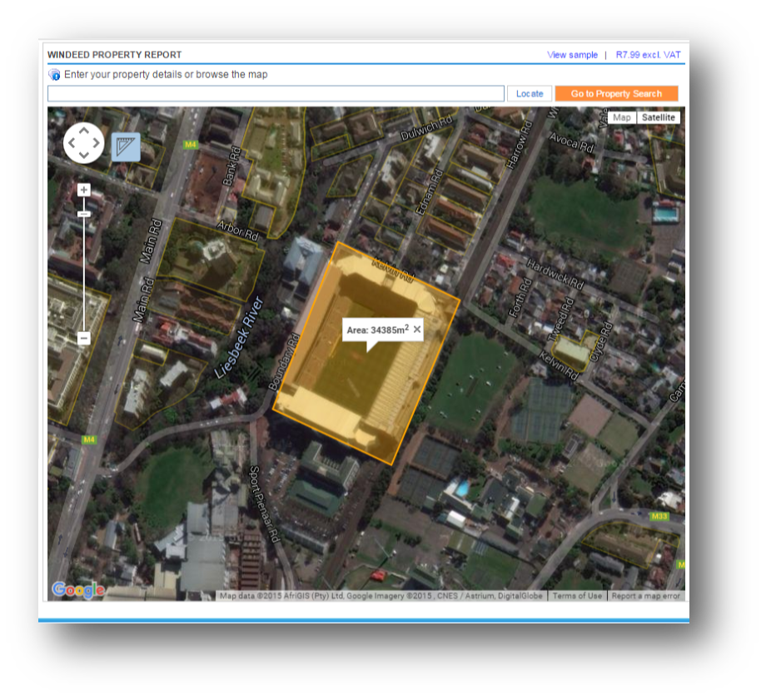Click the pan right arrow on map compass
The height and width of the screenshot is (700, 766).
[97, 142]
